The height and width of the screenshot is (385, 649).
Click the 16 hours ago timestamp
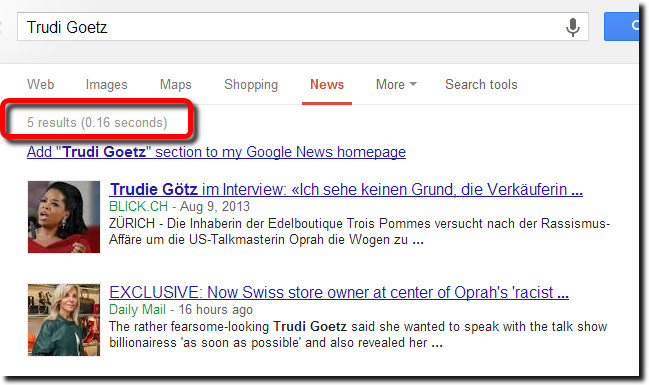215,310
